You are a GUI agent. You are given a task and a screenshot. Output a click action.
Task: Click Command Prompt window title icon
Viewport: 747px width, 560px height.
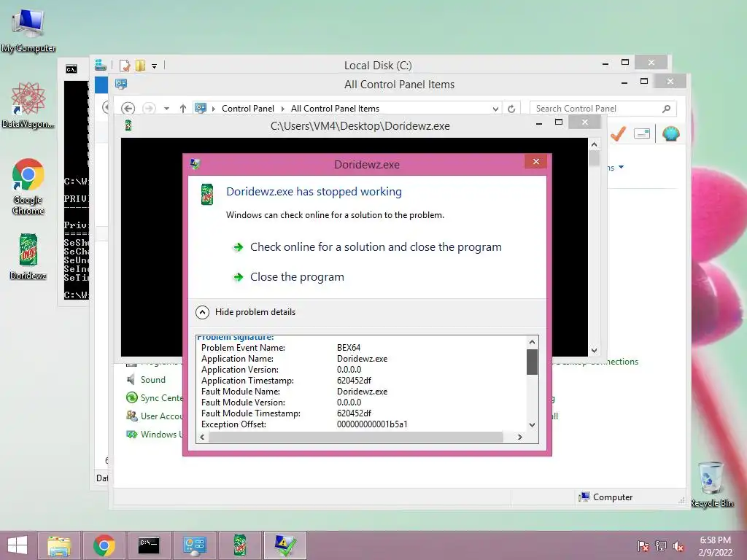[x=71, y=69]
